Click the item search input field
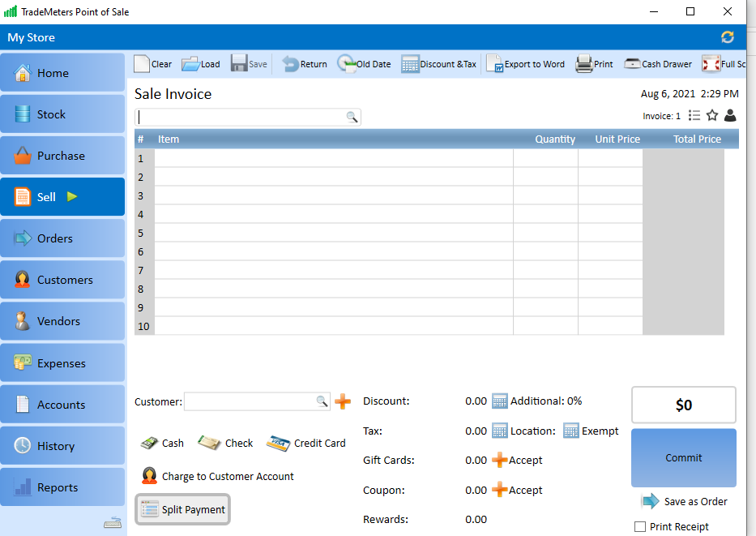Image resolution: width=756 pixels, height=536 pixels. tap(241, 117)
